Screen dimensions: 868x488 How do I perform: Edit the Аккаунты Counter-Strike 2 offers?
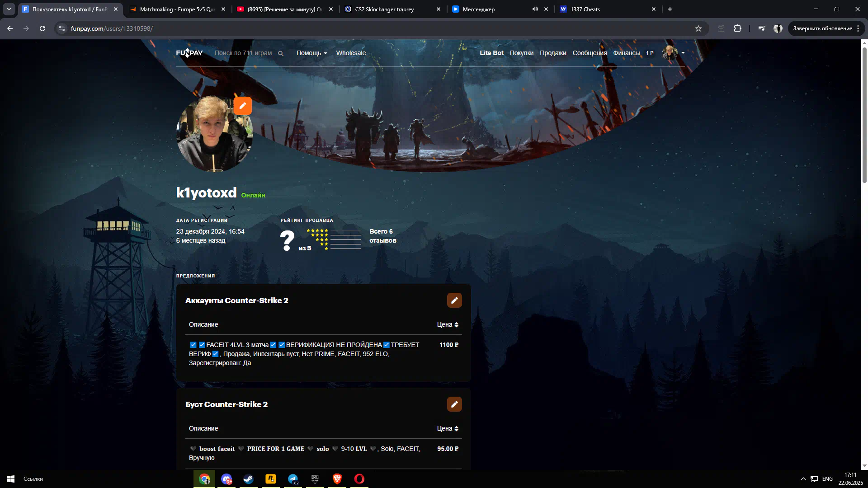tap(454, 300)
